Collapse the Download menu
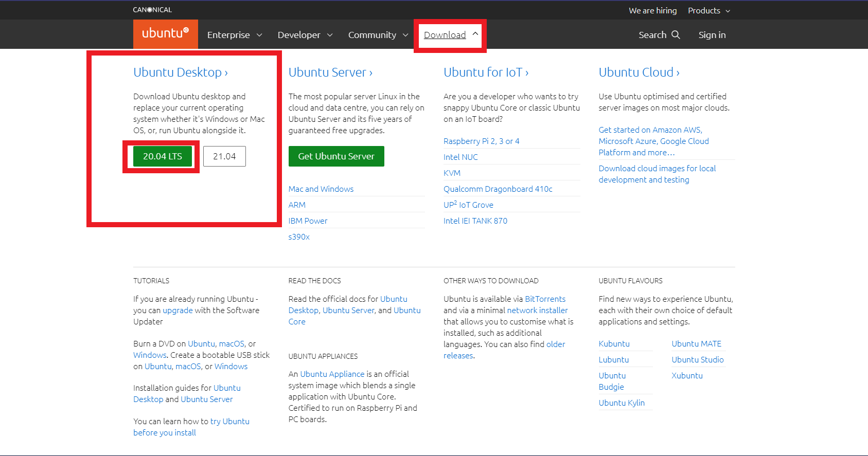 pyautogui.click(x=451, y=35)
